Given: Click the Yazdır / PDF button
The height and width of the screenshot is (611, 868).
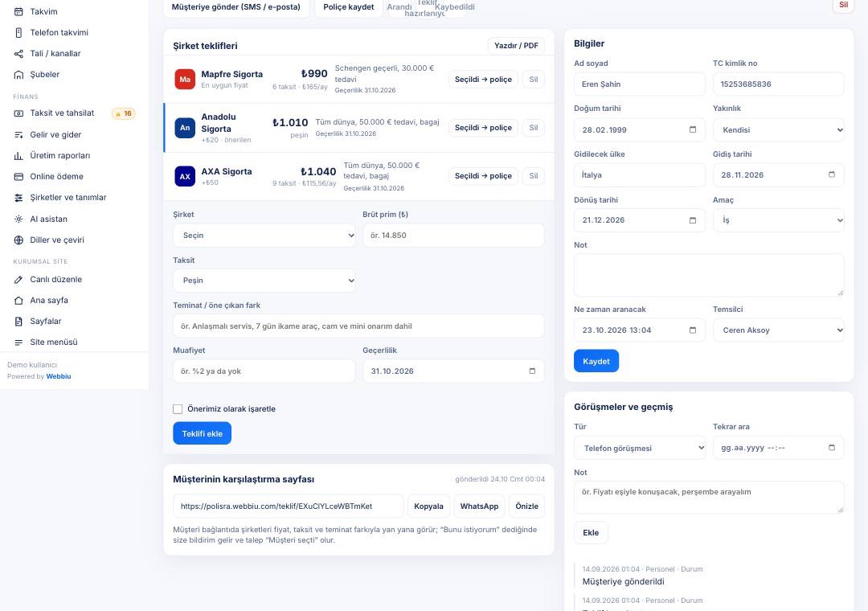Looking at the screenshot, I should [516, 46].
